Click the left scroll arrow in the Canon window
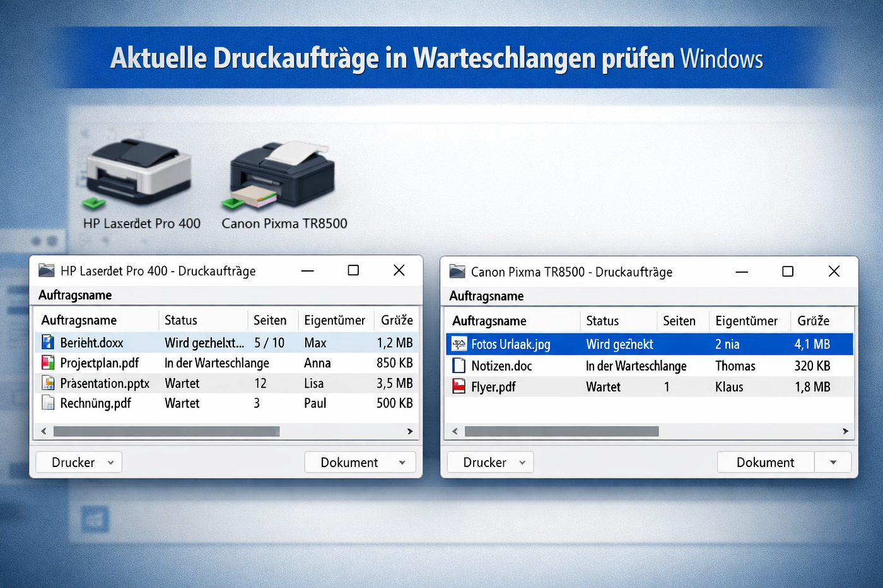Viewport: 883px width, 588px height. [x=455, y=432]
